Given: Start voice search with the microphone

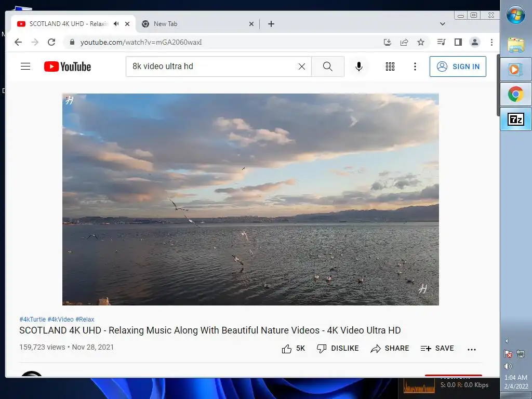Looking at the screenshot, I should click(359, 66).
